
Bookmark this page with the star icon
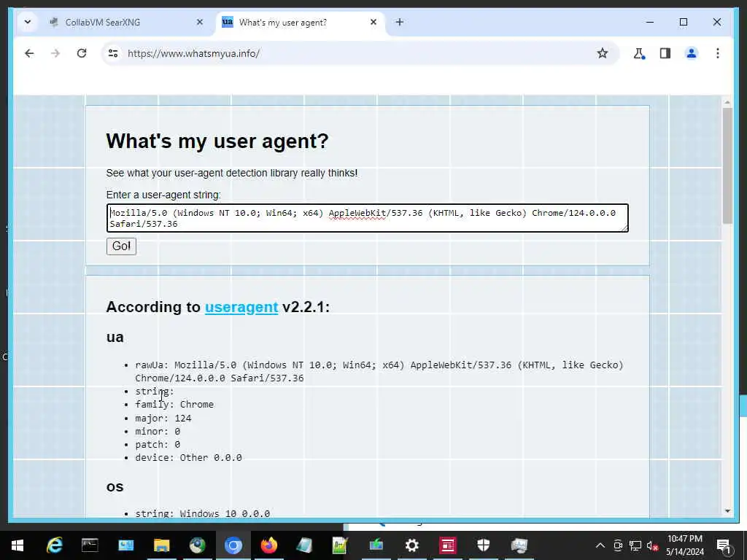602,53
